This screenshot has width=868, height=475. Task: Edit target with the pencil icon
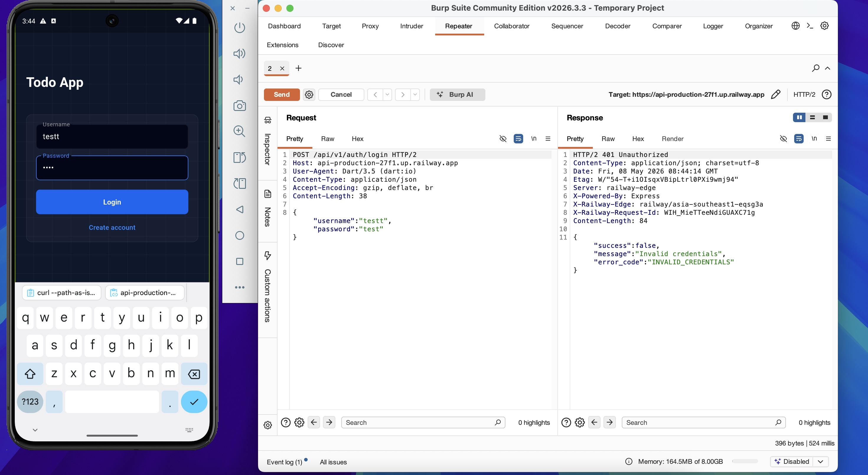click(x=775, y=95)
